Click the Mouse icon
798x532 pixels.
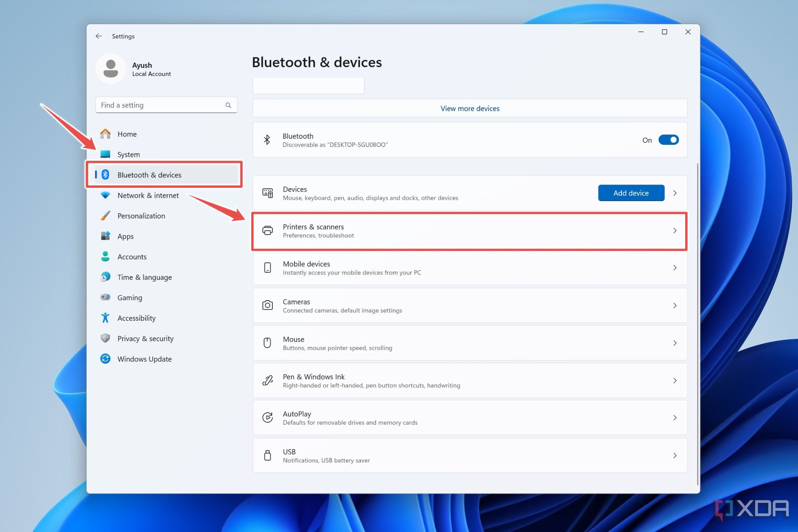pos(268,343)
